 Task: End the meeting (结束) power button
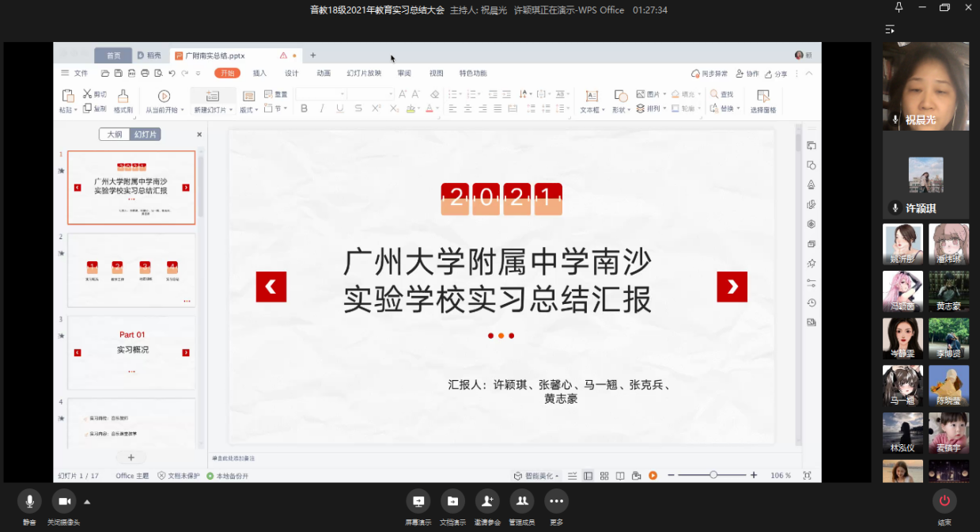click(944, 501)
